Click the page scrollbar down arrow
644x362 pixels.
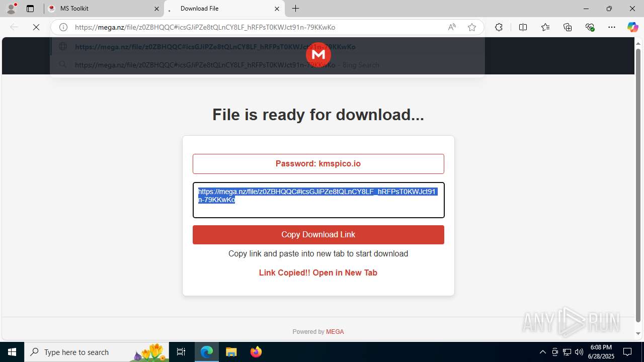point(638,333)
